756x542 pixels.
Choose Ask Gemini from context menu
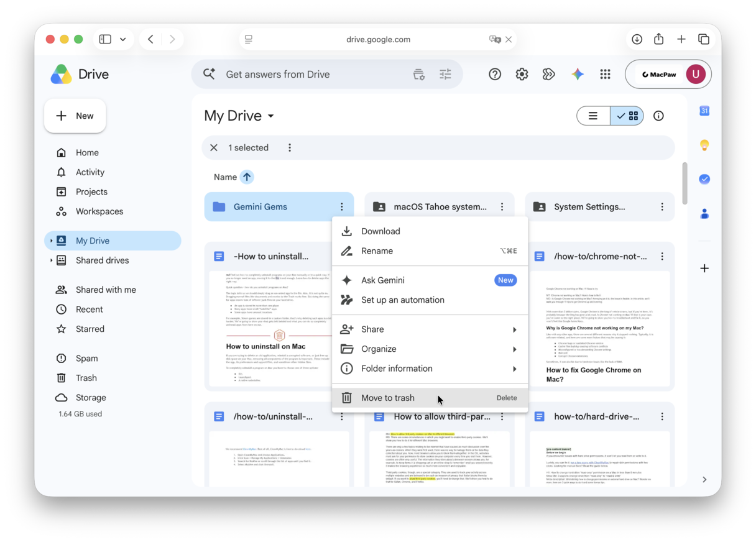[430, 280]
